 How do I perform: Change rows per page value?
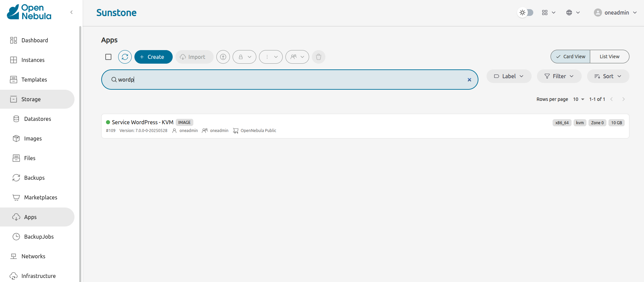[579, 99]
